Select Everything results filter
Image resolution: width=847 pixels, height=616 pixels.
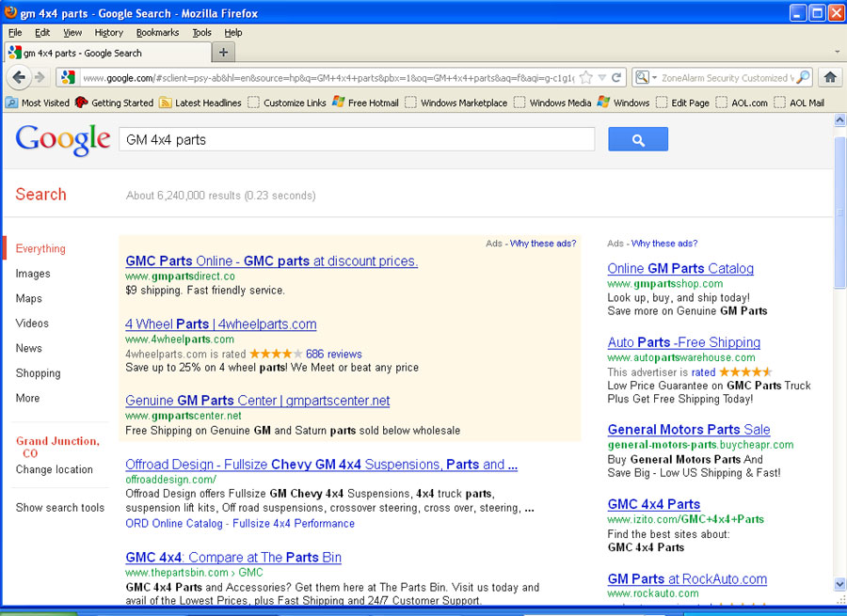pyautogui.click(x=40, y=248)
